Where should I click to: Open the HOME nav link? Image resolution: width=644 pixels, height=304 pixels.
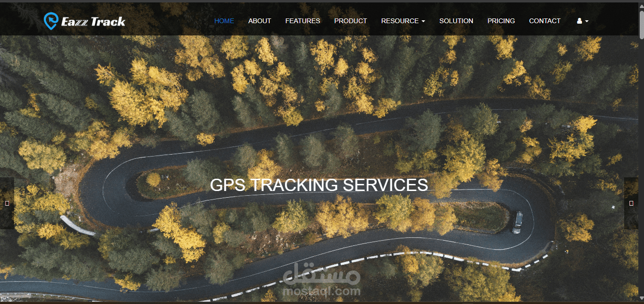224,21
